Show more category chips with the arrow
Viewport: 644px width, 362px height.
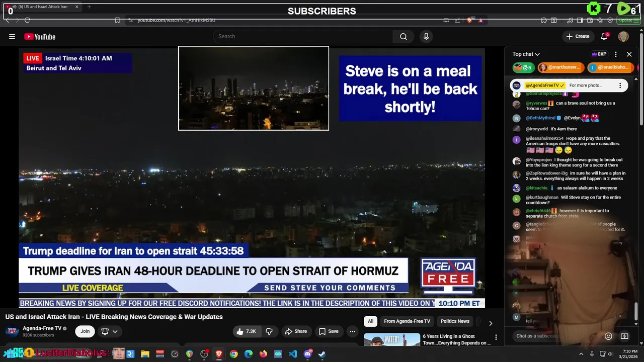click(491, 323)
